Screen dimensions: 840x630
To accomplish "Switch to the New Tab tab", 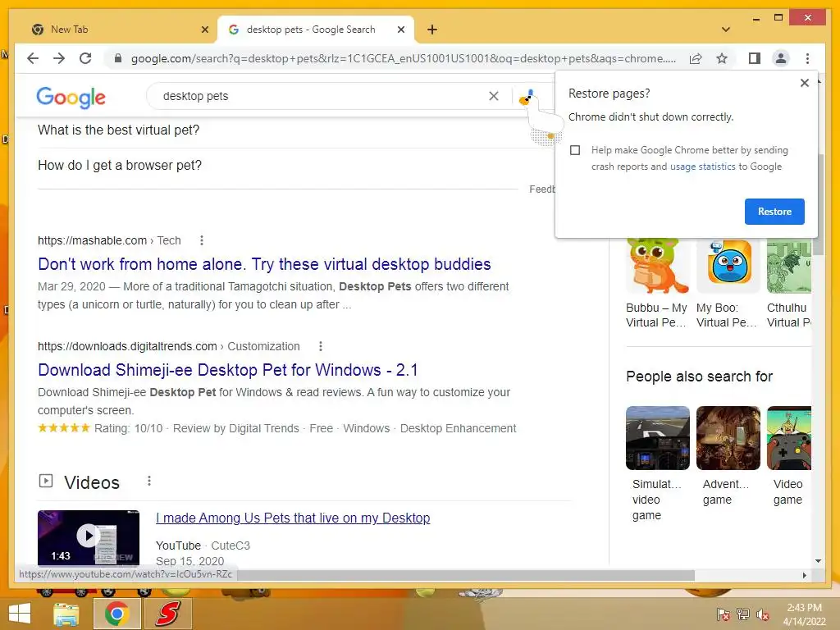I will (119, 30).
